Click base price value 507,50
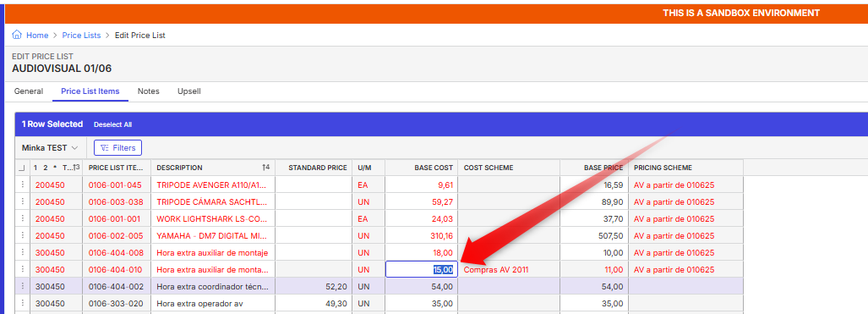Image resolution: width=868 pixels, height=314 pixels. click(611, 235)
